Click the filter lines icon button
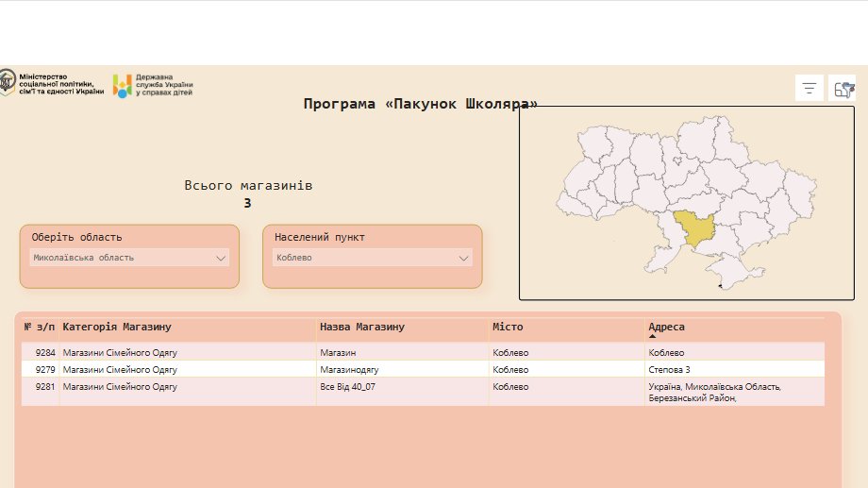 point(810,89)
